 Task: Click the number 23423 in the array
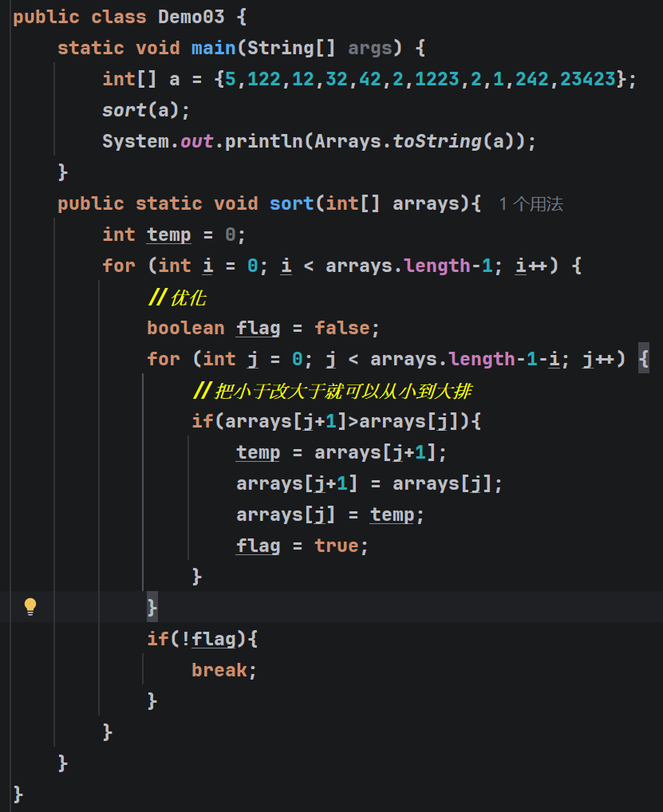588,79
